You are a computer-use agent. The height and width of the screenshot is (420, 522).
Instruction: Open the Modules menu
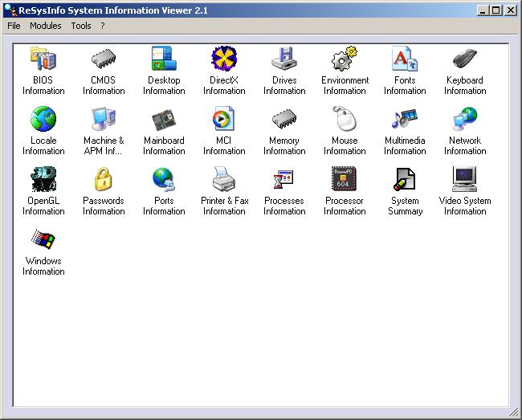[46, 26]
